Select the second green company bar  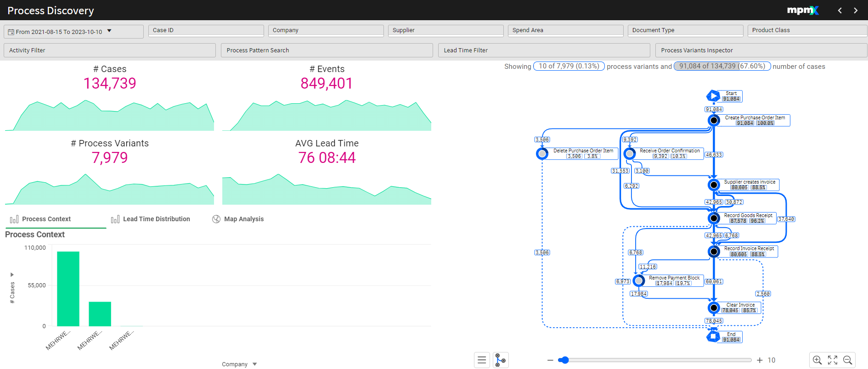click(100, 314)
